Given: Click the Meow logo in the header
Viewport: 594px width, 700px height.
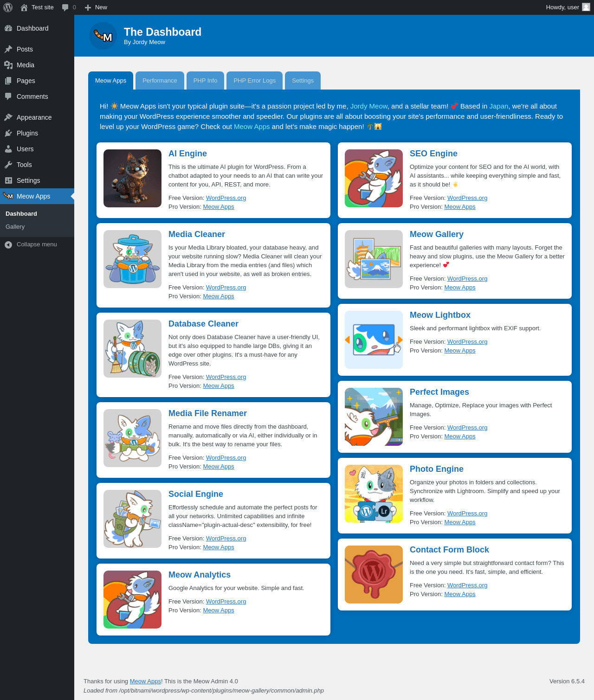Looking at the screenshot, I should coord(103,36).
